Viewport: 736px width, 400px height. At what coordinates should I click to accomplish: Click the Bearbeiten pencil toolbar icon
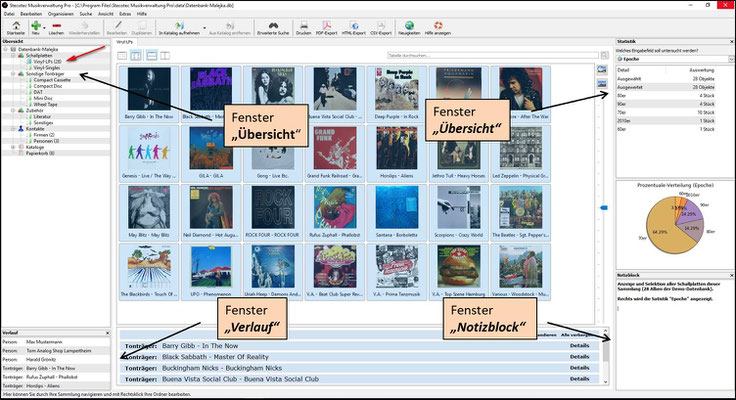point(117,28)
